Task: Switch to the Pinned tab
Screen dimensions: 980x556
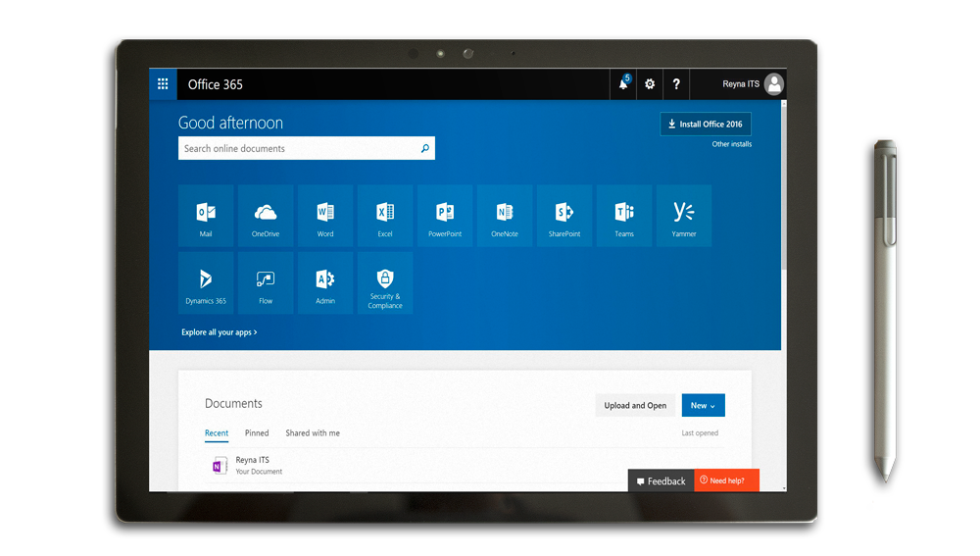Action: (257, 432)
